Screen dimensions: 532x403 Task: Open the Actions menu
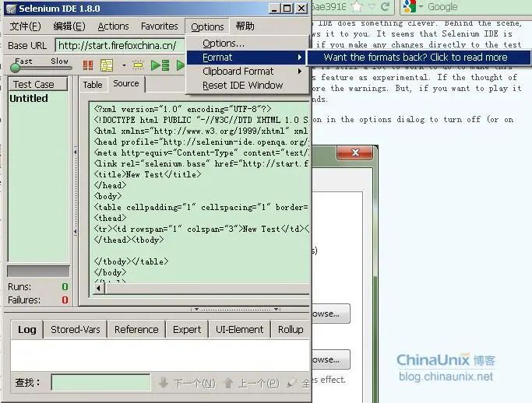[113, 26]
